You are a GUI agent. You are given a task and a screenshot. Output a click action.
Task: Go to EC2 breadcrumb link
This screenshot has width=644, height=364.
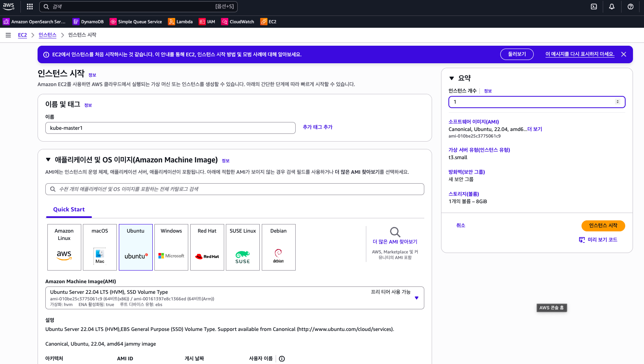(x=22, y=35)
